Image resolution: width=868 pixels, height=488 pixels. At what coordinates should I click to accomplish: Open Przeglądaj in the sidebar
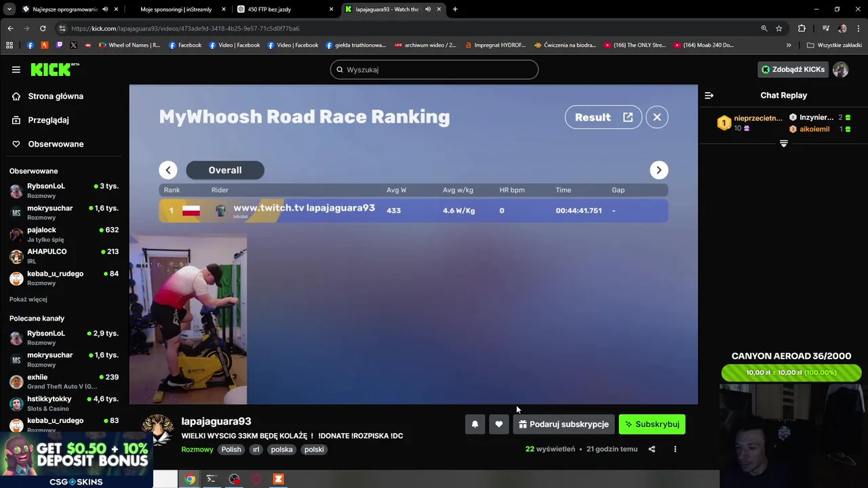coord(48,120)
